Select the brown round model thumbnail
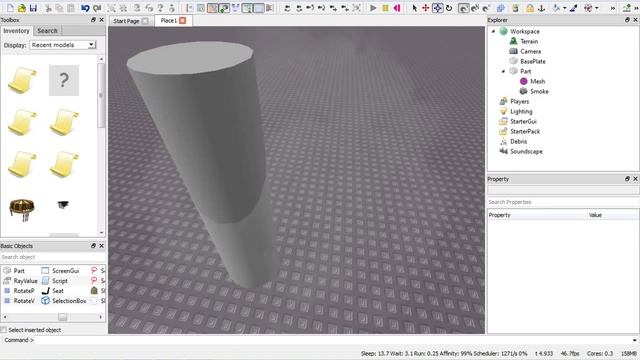The image size is (640, 360). pyautogui.click(x=22, y=210)
